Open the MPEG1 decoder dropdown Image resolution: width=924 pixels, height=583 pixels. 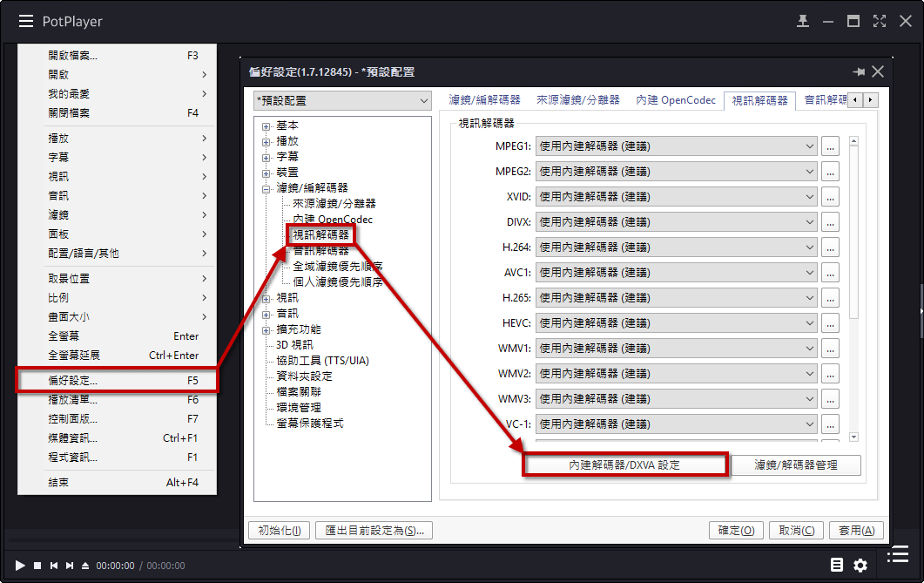(x=676, y=146)
